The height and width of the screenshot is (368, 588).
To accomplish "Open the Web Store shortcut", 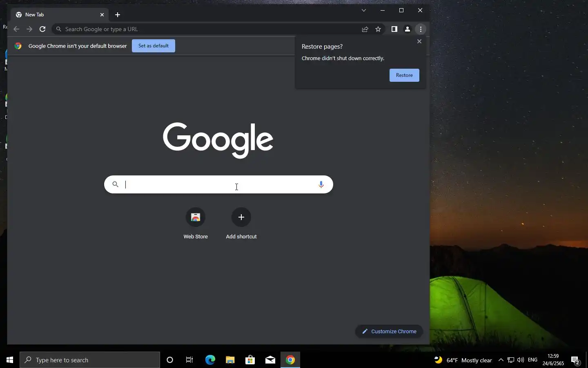I will 196,223.
